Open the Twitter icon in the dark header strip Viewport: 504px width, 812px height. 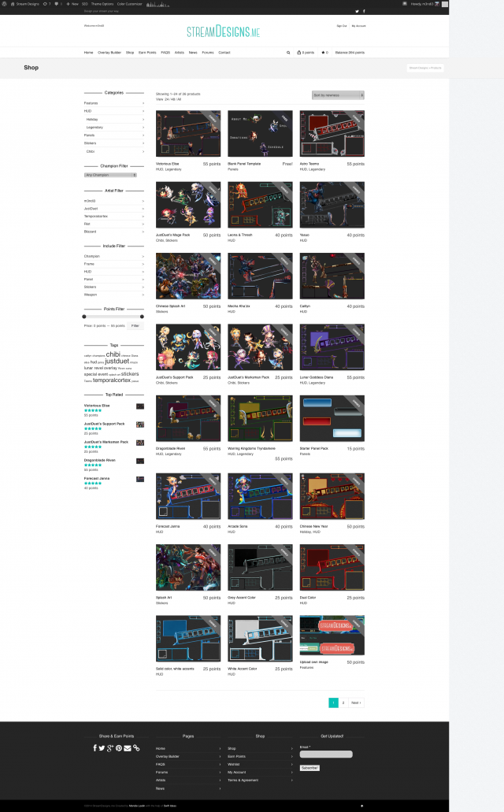pos(357,11)
